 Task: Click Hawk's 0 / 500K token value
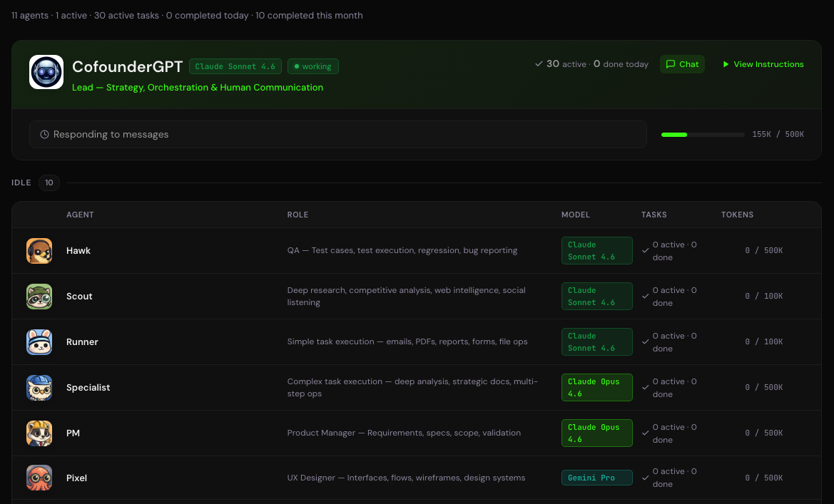pyautogui.click(x=764, y=250)
